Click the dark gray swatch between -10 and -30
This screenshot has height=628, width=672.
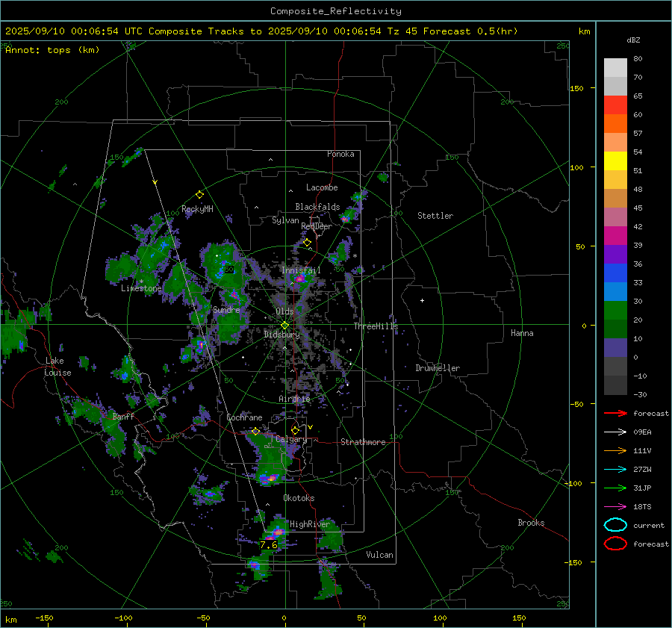coord(615,385)
